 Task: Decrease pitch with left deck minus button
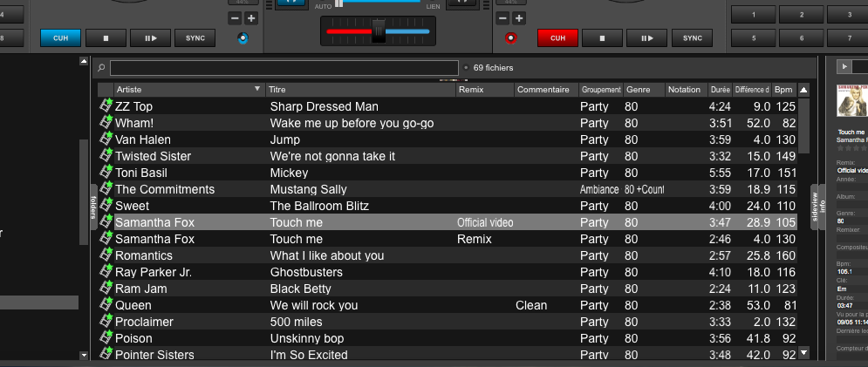235,18
